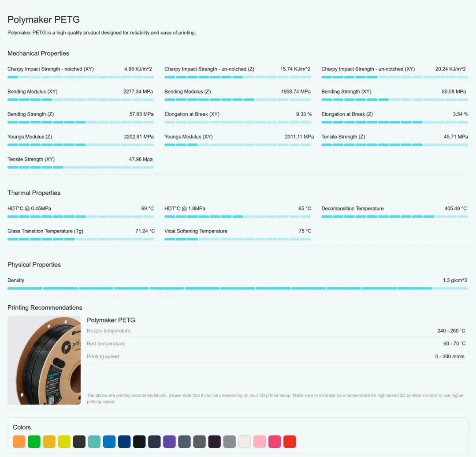Select the red color swatch
The image size is (476, 457).
pos(290,442)
